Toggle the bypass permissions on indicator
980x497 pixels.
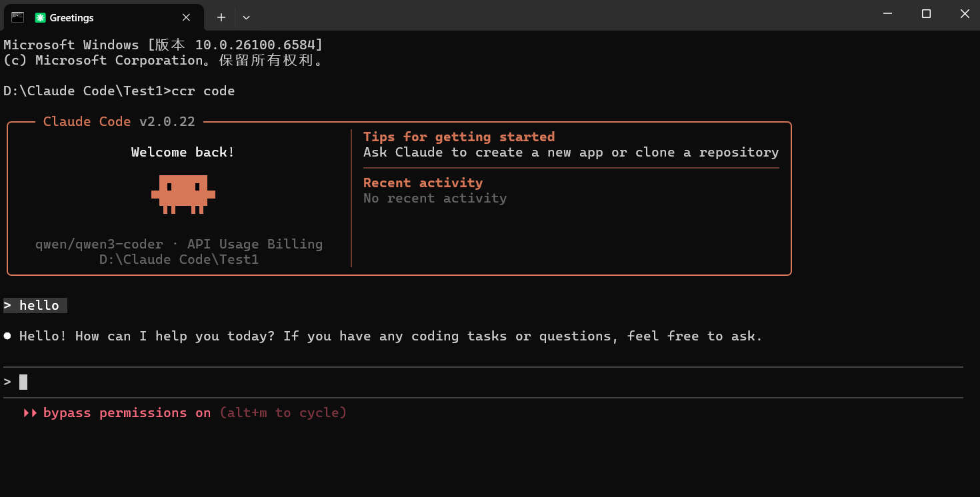pos(127,413)
